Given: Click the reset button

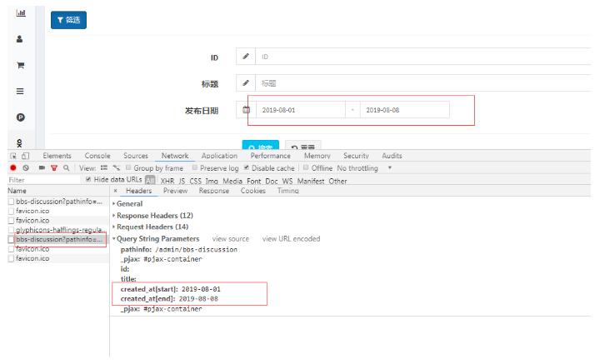Looking at the screenshot, I should click(x=302, y=146).
